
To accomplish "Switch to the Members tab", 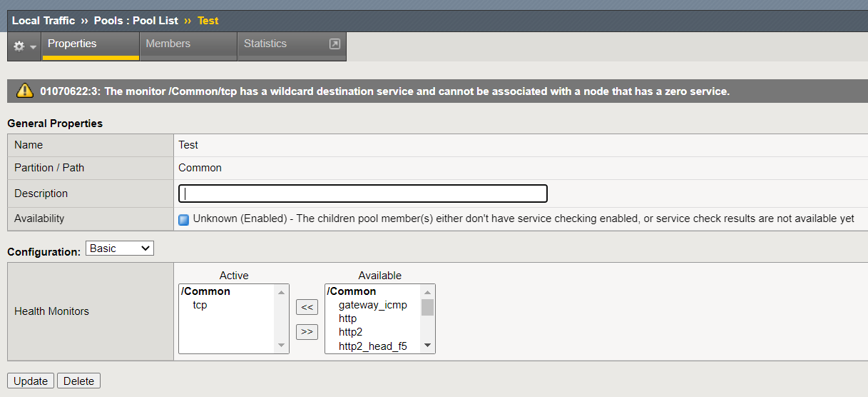I will click(x=168, y=44).
